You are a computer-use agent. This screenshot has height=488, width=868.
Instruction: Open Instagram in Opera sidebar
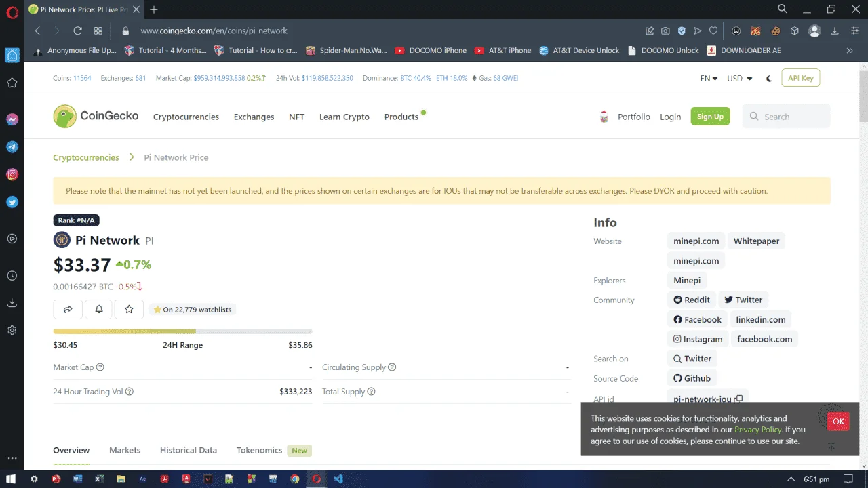pyautogui.click(x=12, y=174)
